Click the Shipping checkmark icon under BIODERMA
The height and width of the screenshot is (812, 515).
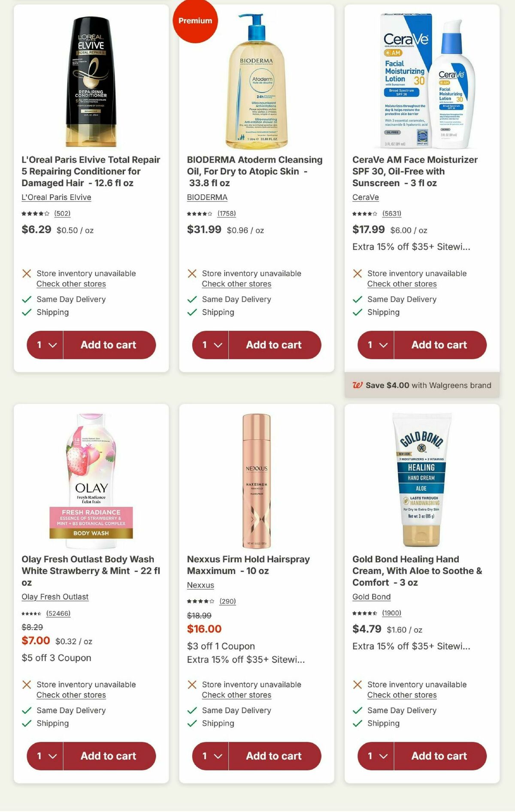coord(191,312)
